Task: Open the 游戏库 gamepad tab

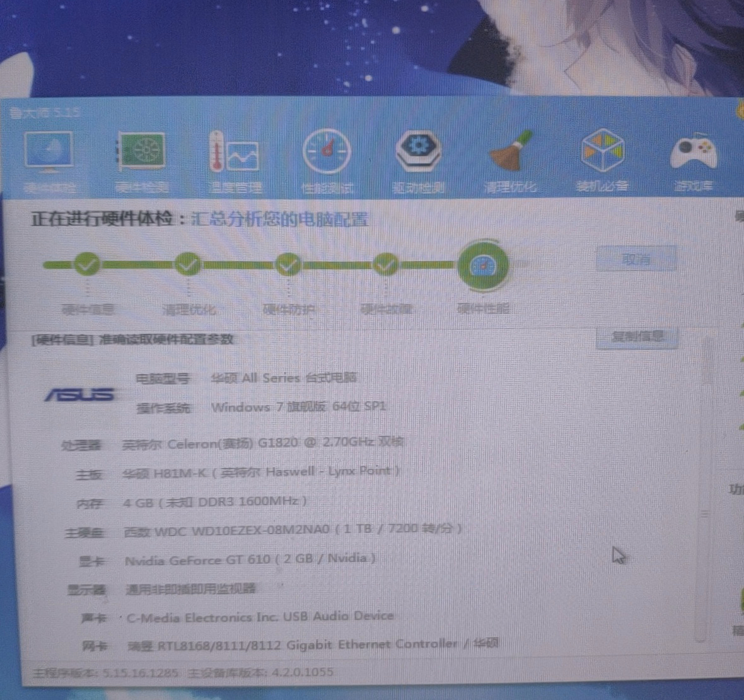Action: click(x=693, y=161)
